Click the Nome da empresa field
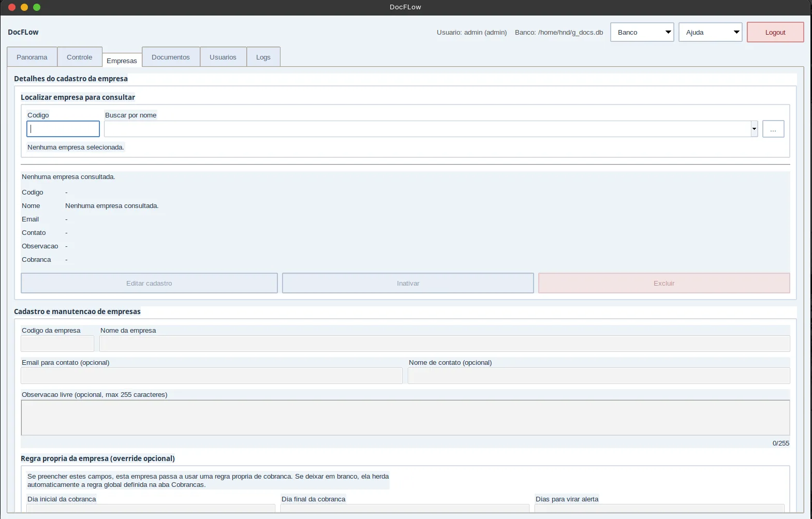812x519 pixels. (445, 344)
